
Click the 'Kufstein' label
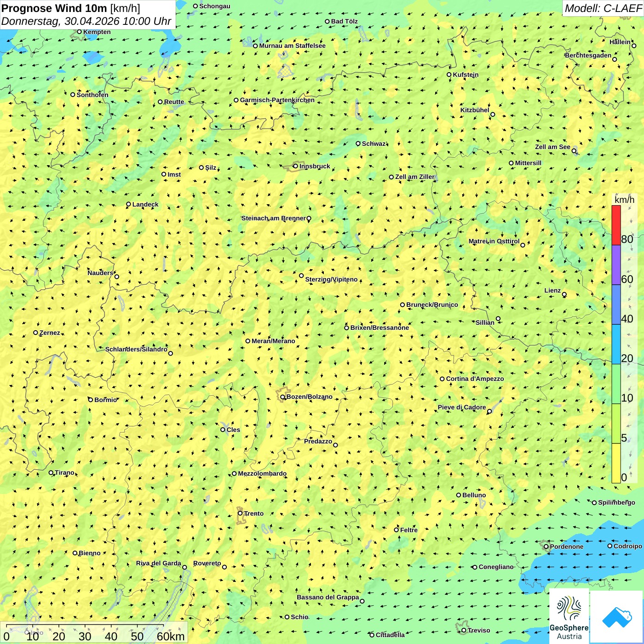pyautogui.click(x=466, y=75)
